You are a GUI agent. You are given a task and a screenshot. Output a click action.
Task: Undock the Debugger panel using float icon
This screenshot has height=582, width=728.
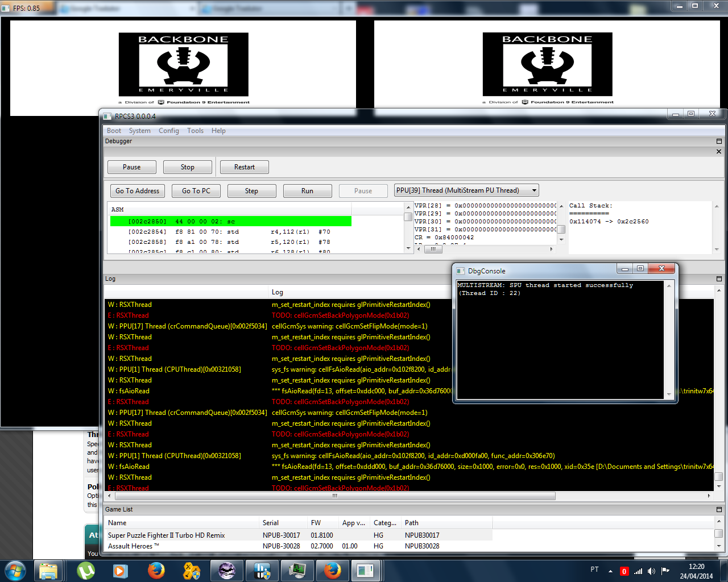pyautogui.click(x=719, y=141)
